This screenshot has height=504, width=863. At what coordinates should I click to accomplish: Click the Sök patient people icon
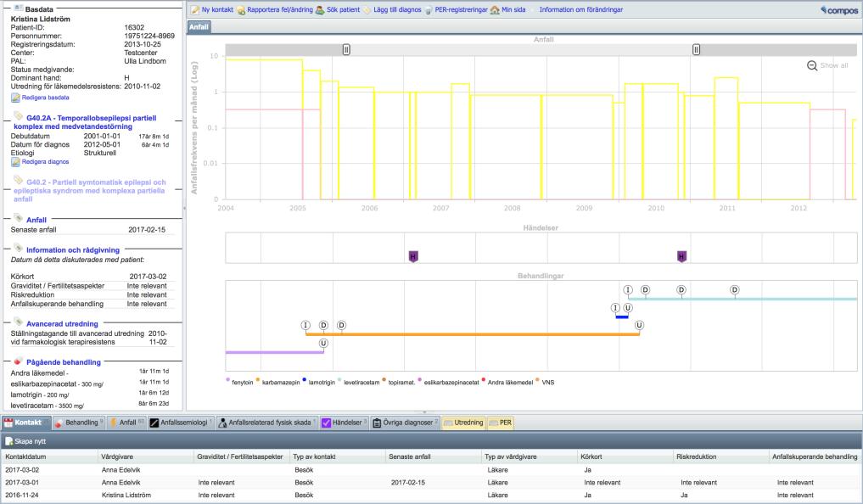pos(320,10)
